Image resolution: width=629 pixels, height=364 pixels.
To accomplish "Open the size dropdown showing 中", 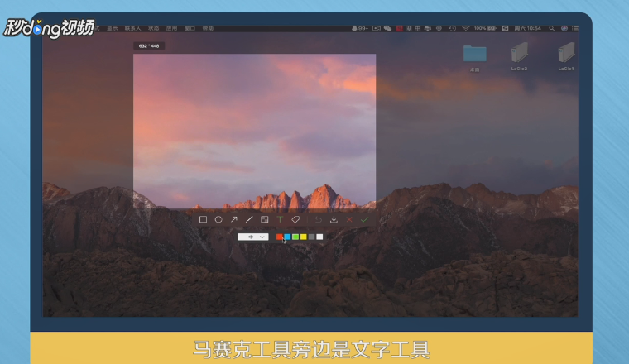I will (x=252, y=237).
